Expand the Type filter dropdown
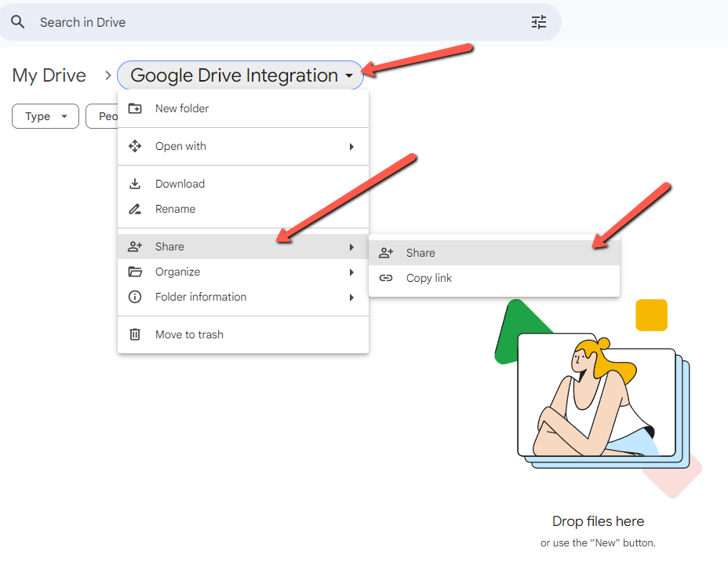Screen dimensions: 728x566 [45, 115]
